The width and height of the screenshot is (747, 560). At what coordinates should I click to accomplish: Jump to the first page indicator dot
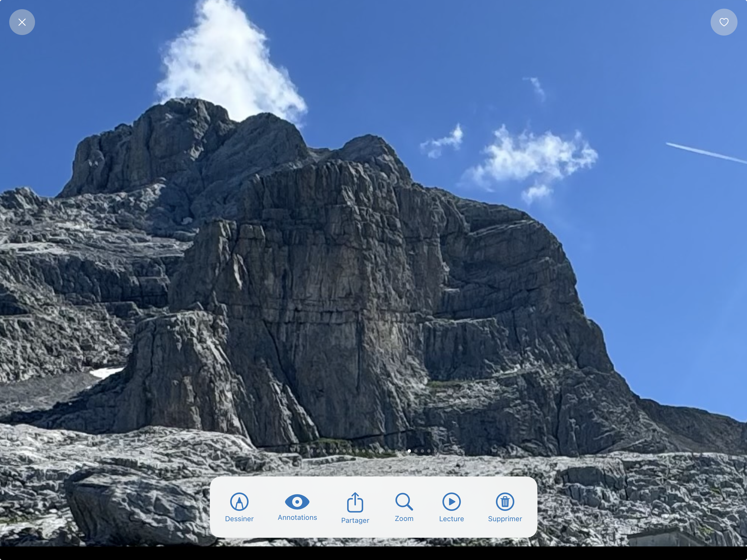(312, 451)
